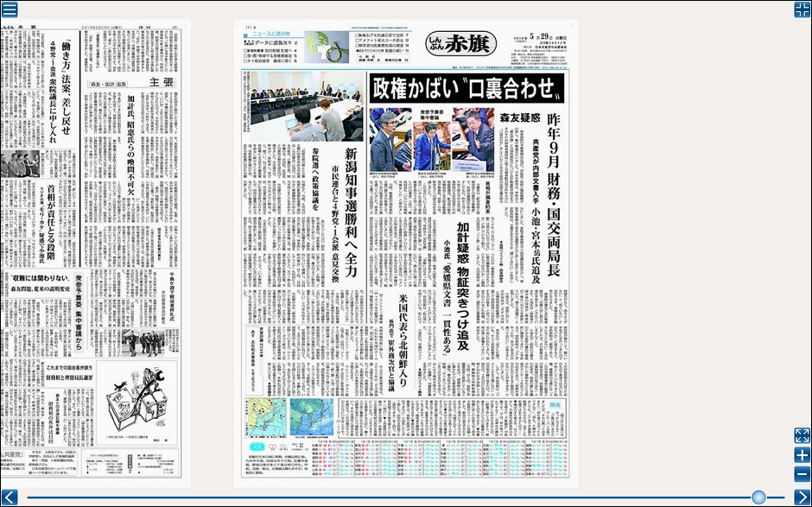The image size is (812, 507).
Task: Zoom out with the minus button
Action: point(802,473)
